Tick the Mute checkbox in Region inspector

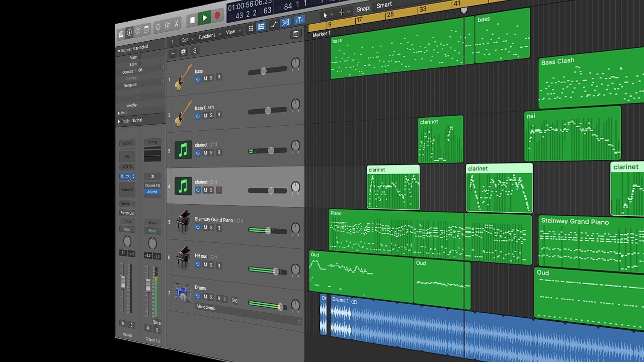[x=140, y=56]
